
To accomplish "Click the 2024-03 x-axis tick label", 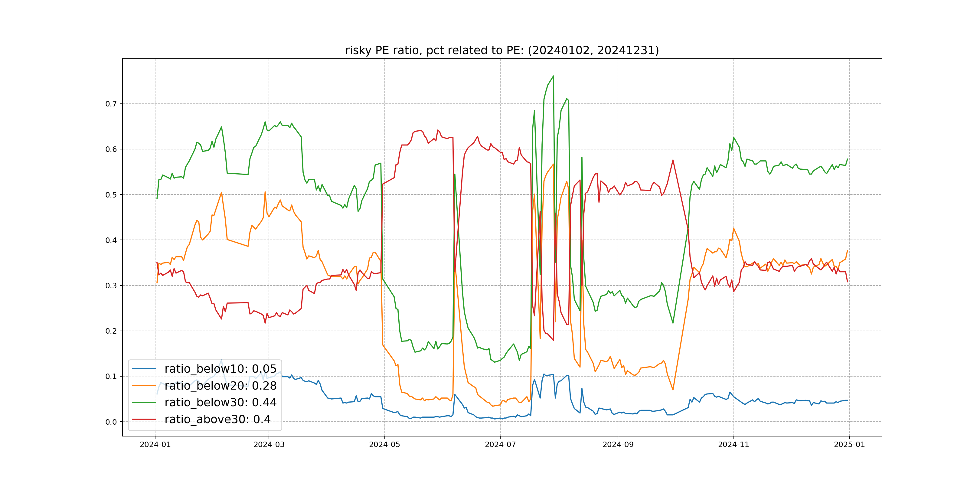I will click(x=269, y=444).
